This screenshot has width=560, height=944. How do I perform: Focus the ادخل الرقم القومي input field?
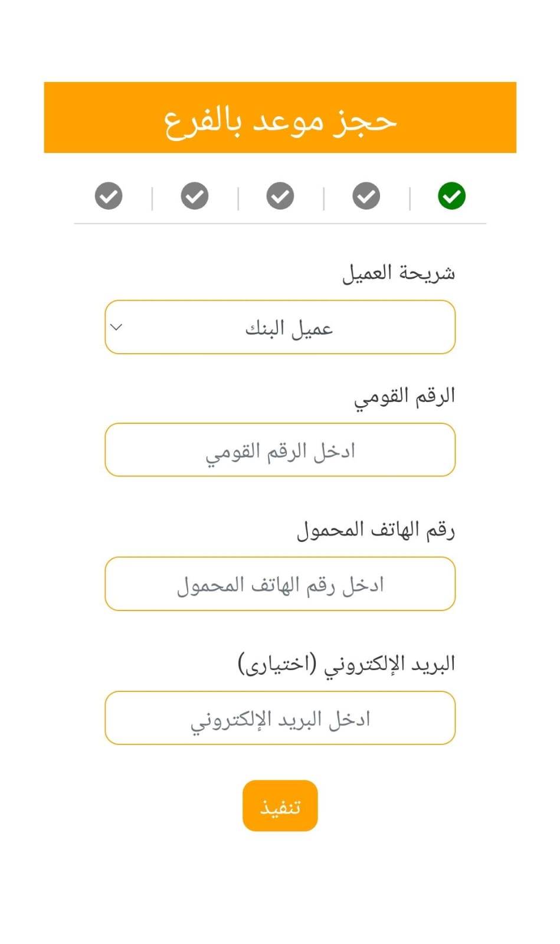click(280, 450)
